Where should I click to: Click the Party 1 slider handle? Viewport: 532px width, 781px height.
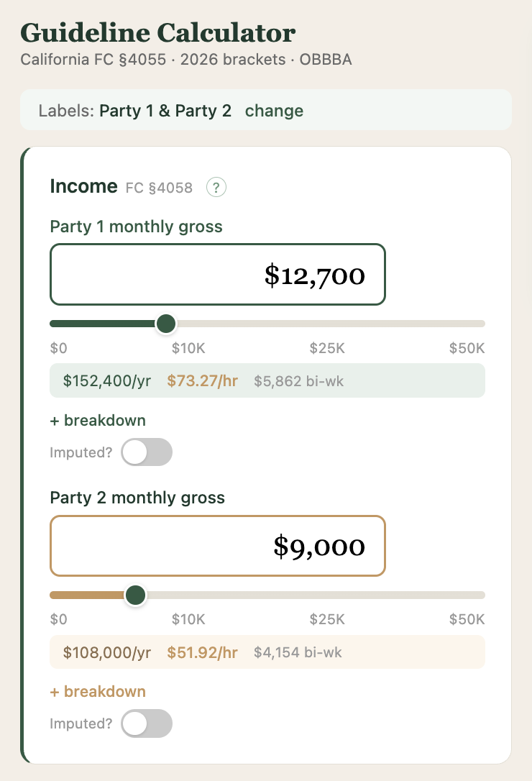point(165,324)
